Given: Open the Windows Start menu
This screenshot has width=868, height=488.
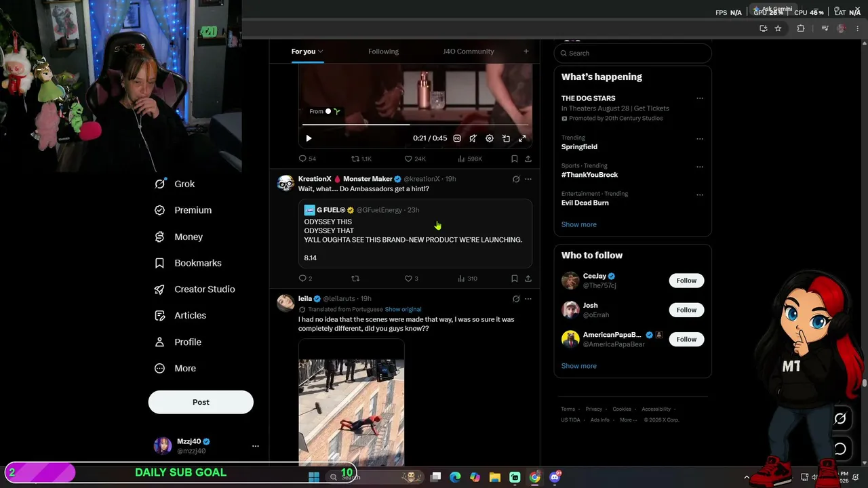Looking at the screenshot, I should (x=314, y=477).
